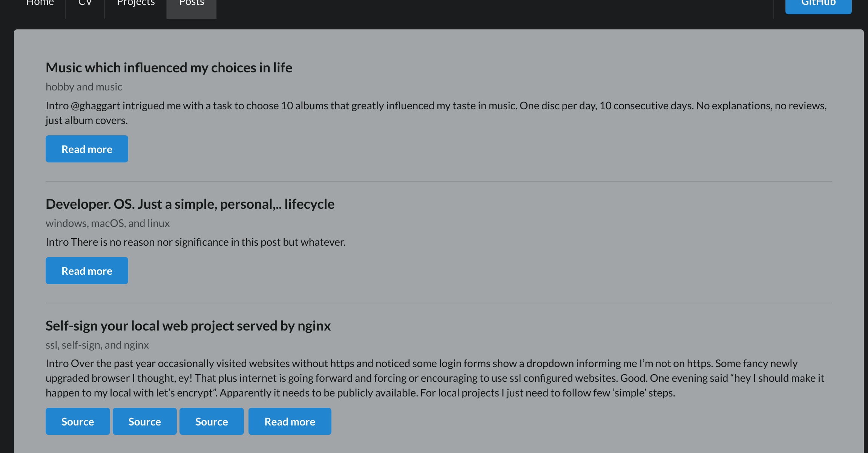
Task: Read more of the music albums post
Action: tap(87, 149)
